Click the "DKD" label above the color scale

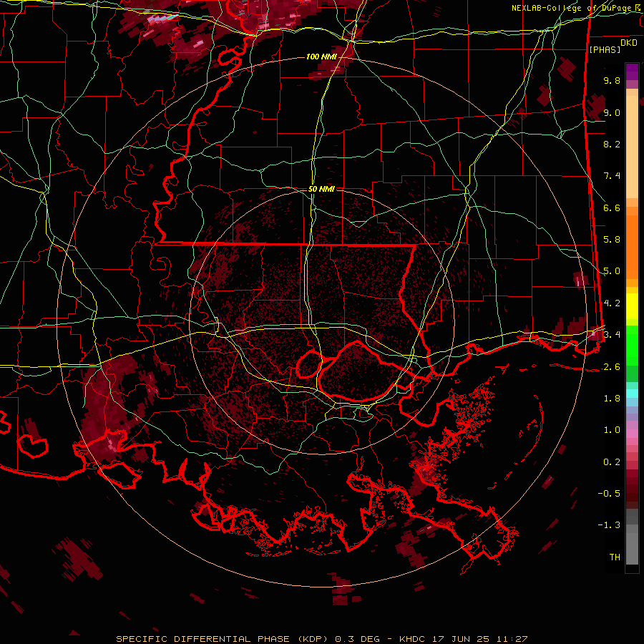click(629, 43)
